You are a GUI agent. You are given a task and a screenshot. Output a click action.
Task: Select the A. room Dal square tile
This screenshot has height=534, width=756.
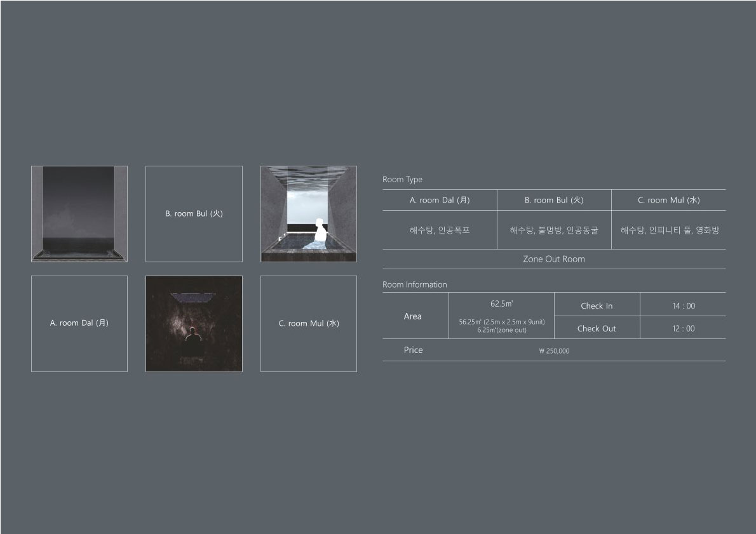coord(79,324)
